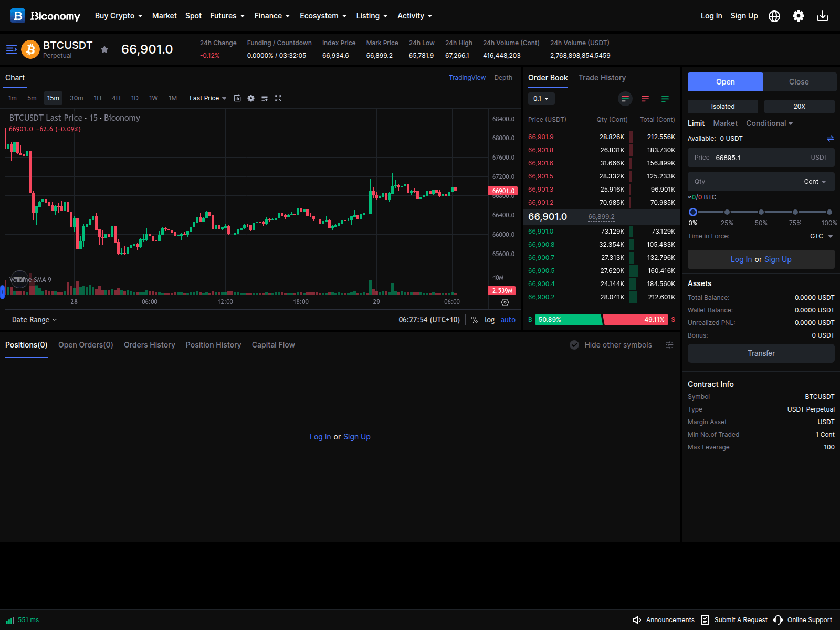
Task: Open the preferences gear in the top bar
Action: tap(798, 16)
